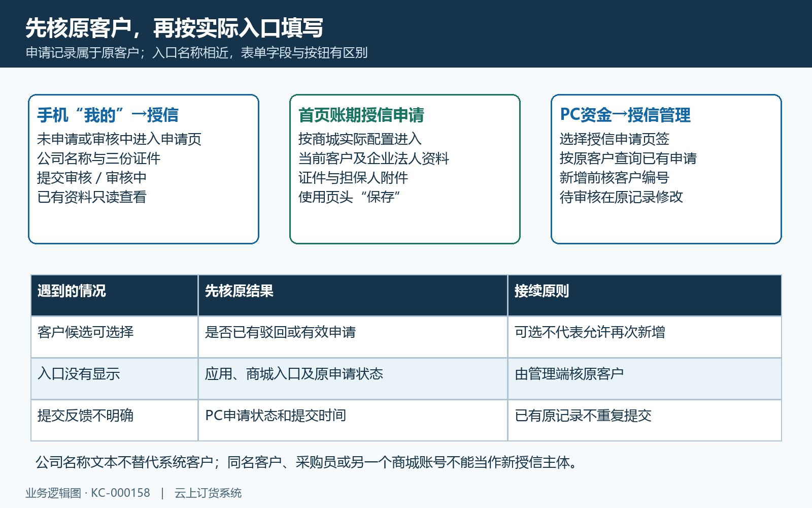Image resolution: width=812 pixels, height=508 pixels.
Task: Click the line 按商城实际配置进入
Action: tap(360, 139)
